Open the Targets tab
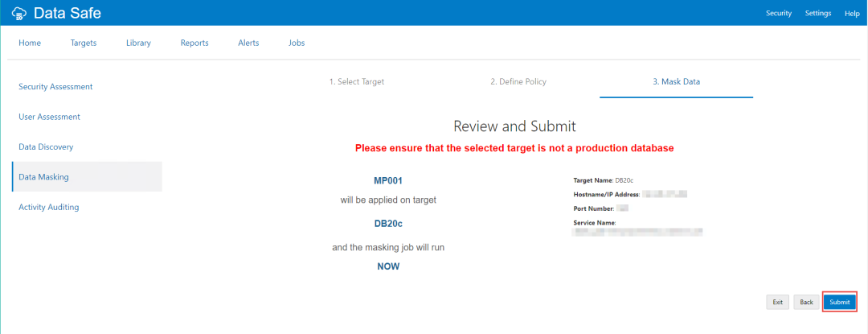The height and width of the screenshot is (334, 868). 84,43
